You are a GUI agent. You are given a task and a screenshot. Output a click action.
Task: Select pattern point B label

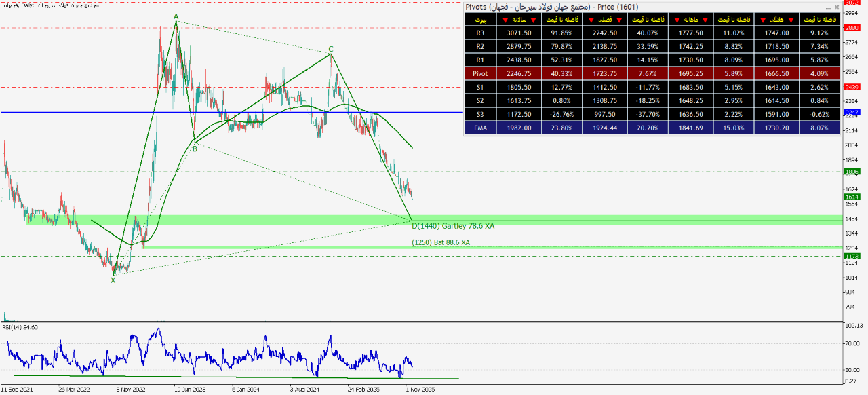point(195,149)
